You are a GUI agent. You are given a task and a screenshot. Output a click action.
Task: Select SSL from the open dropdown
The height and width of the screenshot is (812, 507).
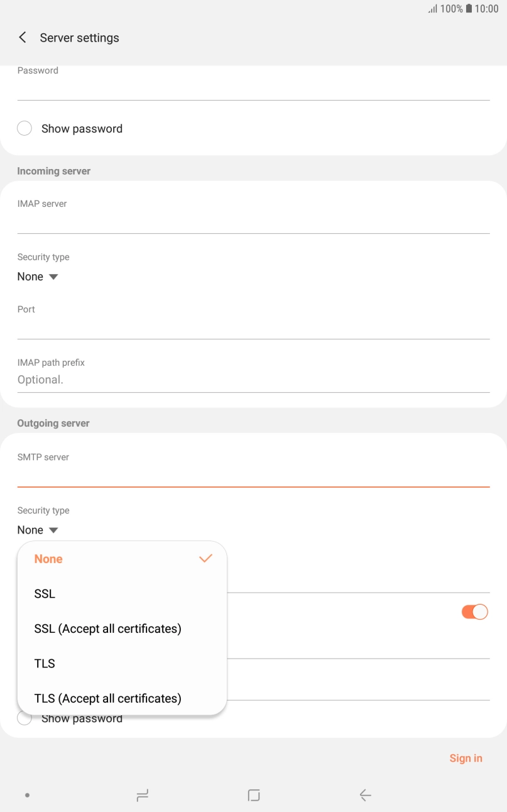(44, 593)
